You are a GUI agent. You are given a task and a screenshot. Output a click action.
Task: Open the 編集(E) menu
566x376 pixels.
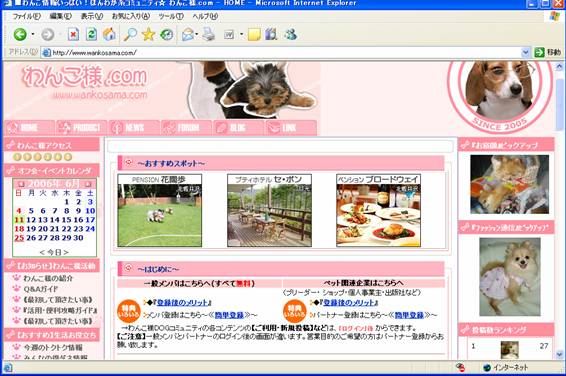coord(61,16)
